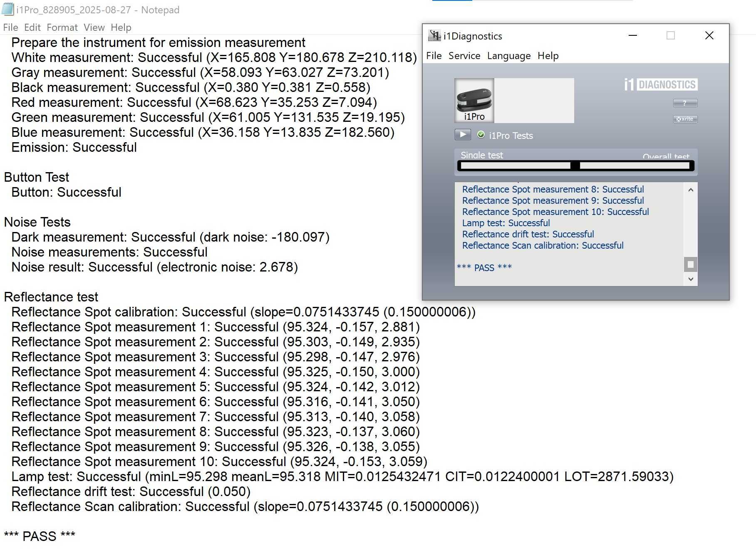
Task: Click 'Reflectance Scan calibration: Successful' in log
Action: (543, 246)
